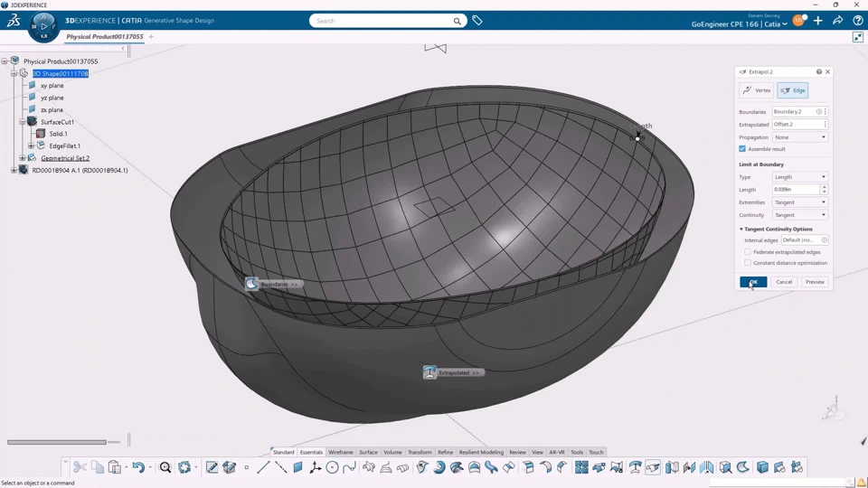Switch to the Transform tab
The width and height of the screenshot is (868, 488).
point(420,452)
